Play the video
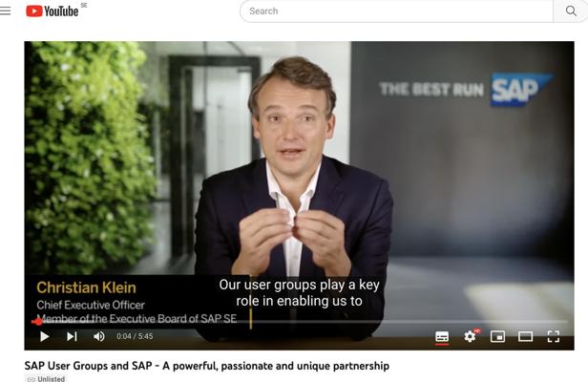 pos(44,336)
